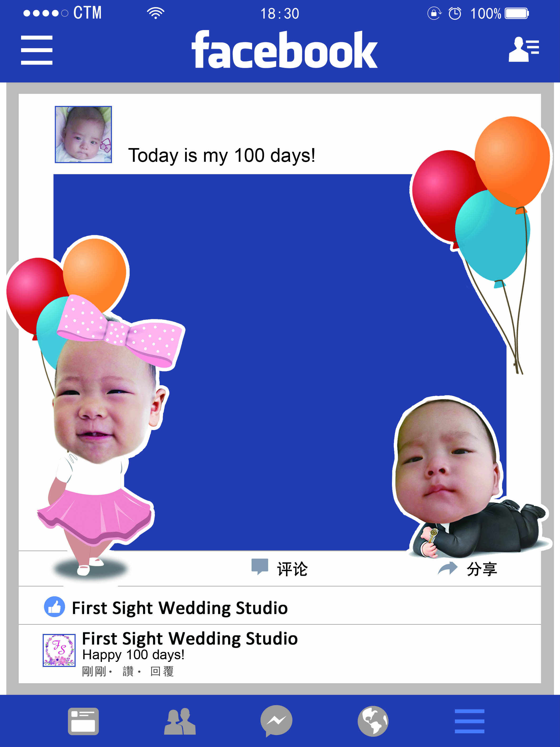Tap the 讚 like link under comment
560x747 pixels.
(128, 671)
